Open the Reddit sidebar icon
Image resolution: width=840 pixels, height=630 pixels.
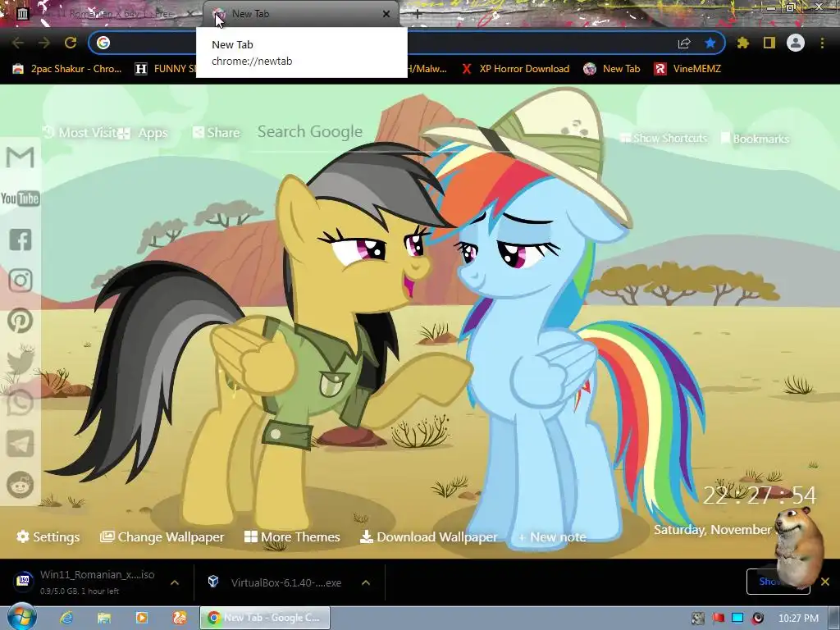point(21,484)
